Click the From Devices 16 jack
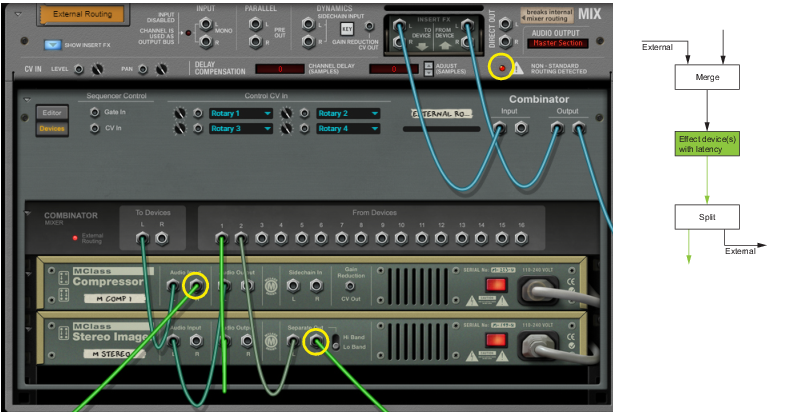This screenshot has width=801, height=412. (x=521, y=238)
